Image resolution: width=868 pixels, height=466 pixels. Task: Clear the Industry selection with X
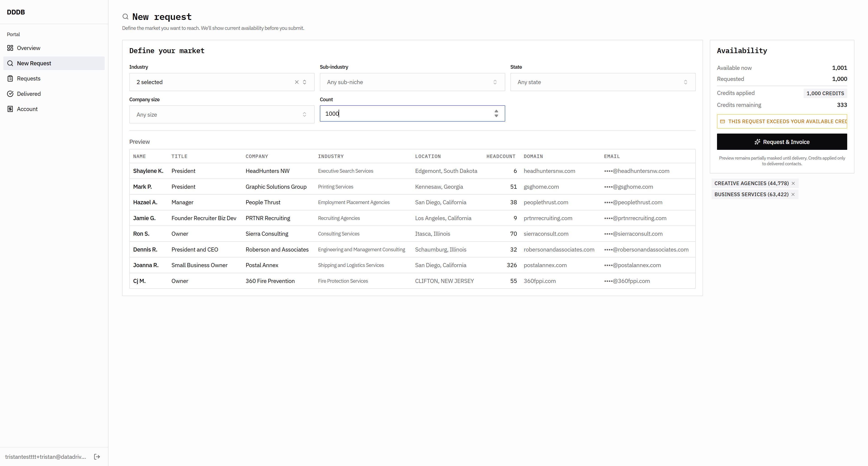tap(297, 82)
